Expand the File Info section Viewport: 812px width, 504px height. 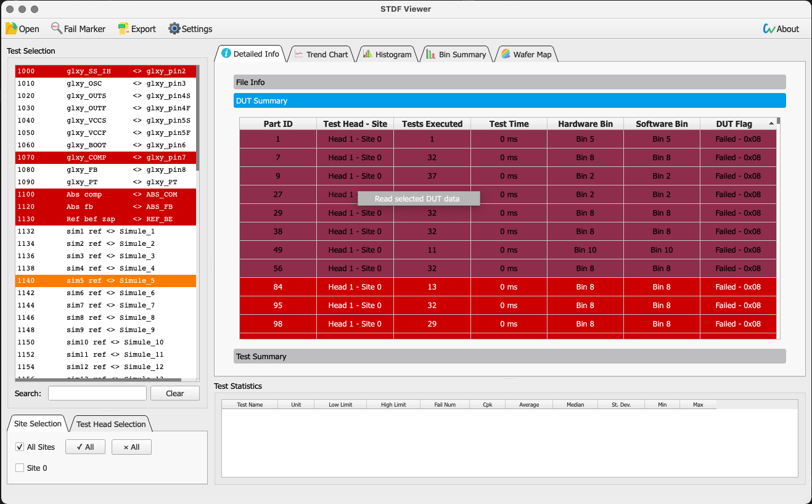[x=509, y=82]
